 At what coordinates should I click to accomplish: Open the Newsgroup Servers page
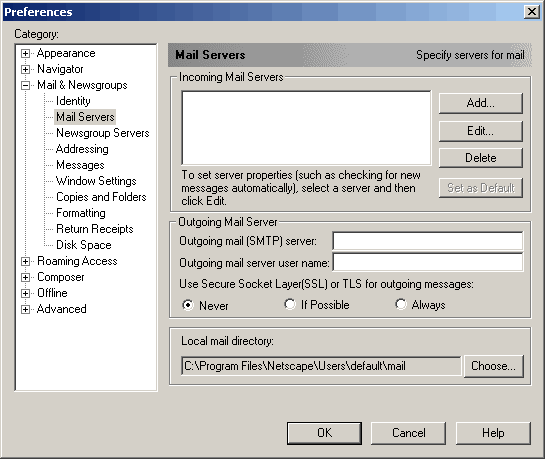pyautogui.click(x=103, y=133)
